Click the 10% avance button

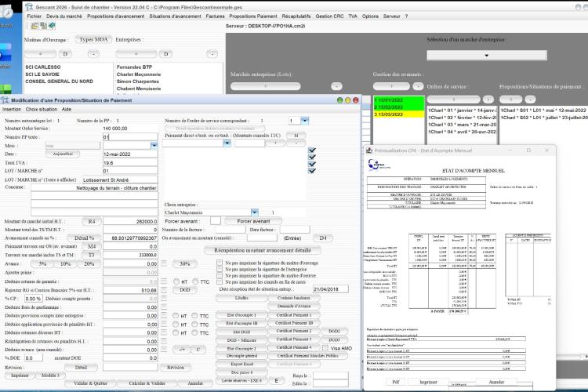(x=65, y=263)
